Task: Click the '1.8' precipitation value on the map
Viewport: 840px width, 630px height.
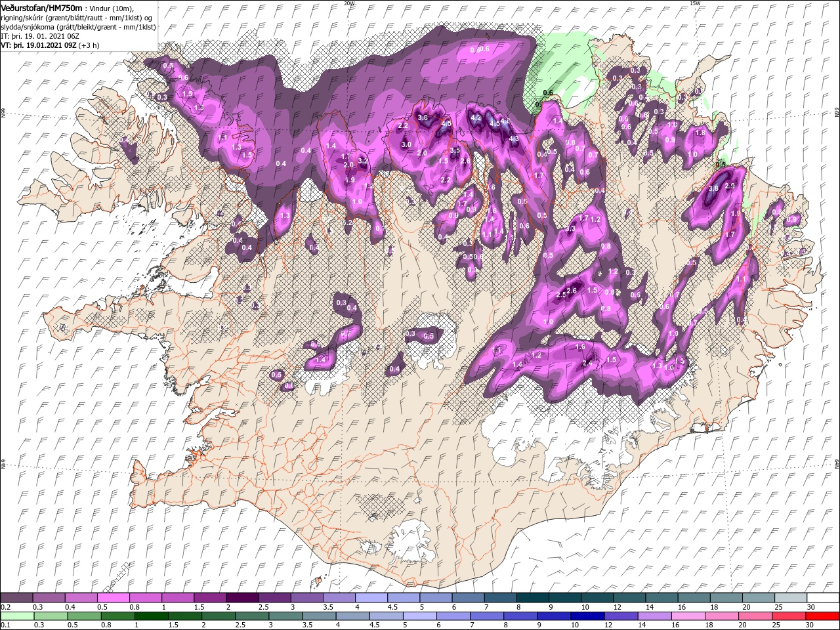Action: click(x=700, y=133)
